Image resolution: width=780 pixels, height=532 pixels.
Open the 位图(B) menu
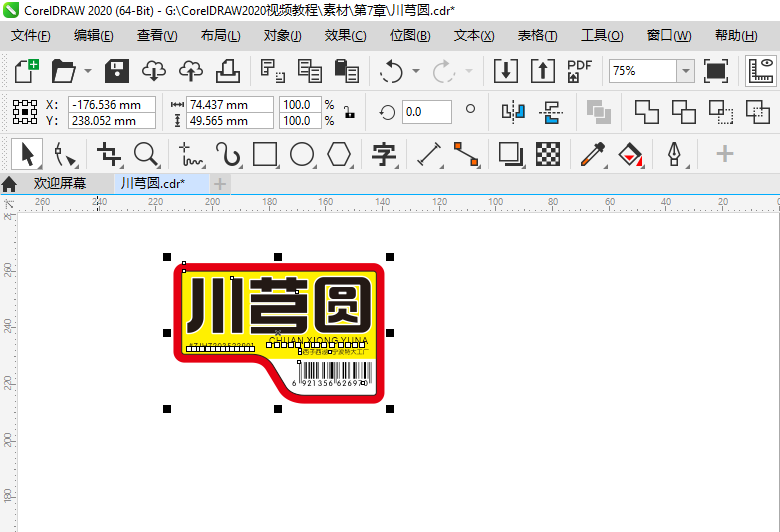click(x=410, y=36)
